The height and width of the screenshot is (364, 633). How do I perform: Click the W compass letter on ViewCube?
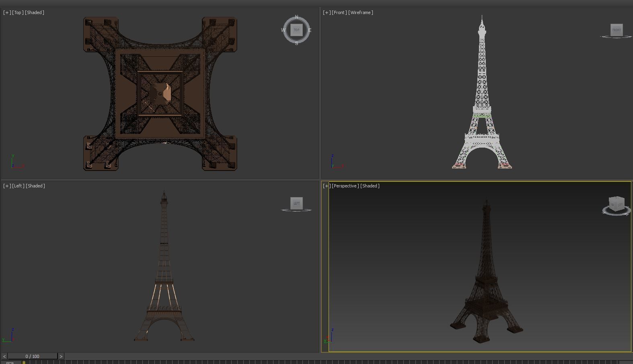click(283, 30)
